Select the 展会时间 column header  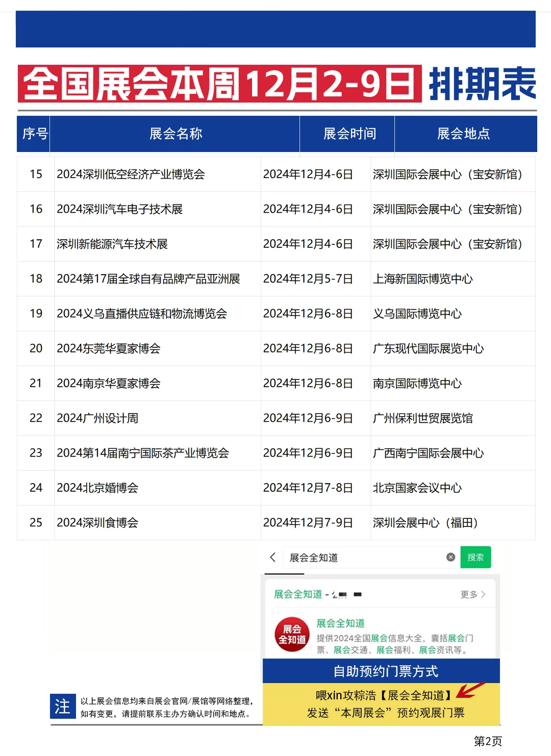pos(350,134)
